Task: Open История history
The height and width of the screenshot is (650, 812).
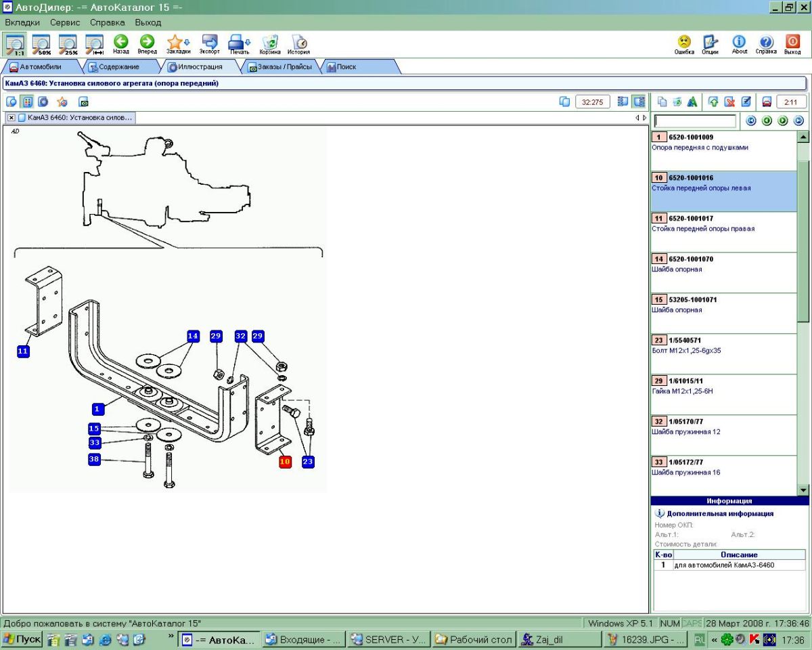Action: pyautogui.click(x=298, y=44)
